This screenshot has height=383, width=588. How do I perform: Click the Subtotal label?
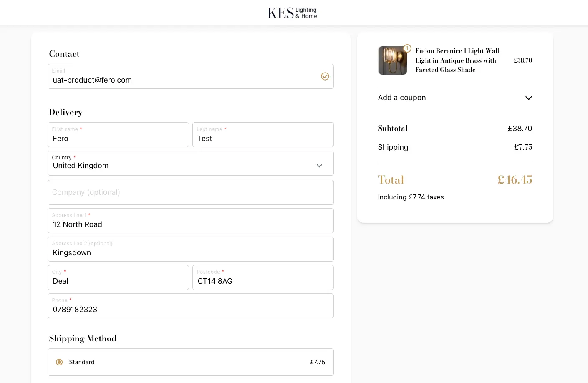[x=393, y=129]
